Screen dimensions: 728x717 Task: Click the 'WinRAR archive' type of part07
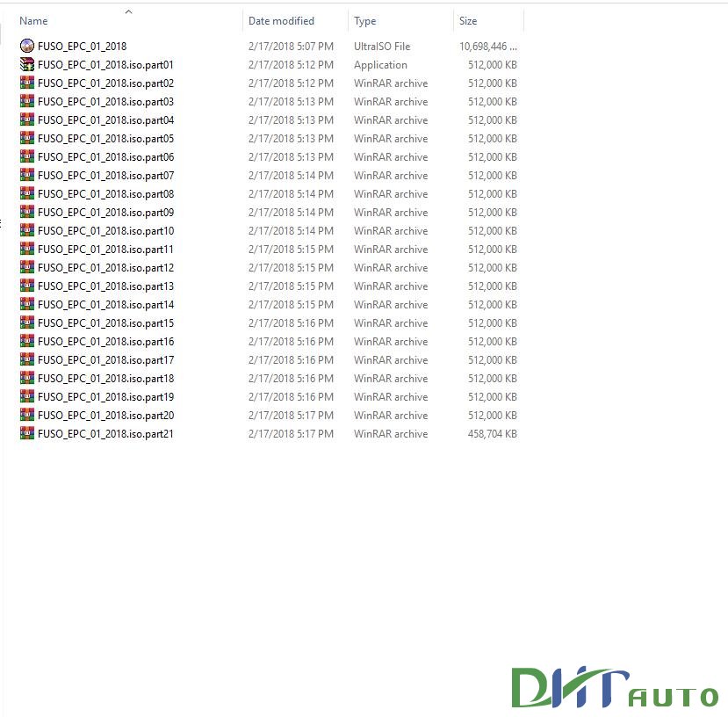(391, 176)
